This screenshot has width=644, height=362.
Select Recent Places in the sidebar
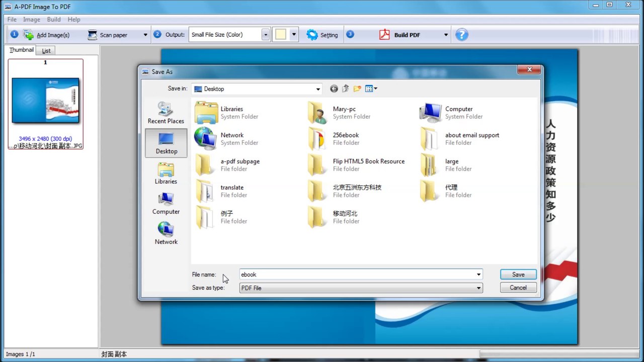click(x=166, y=113)
